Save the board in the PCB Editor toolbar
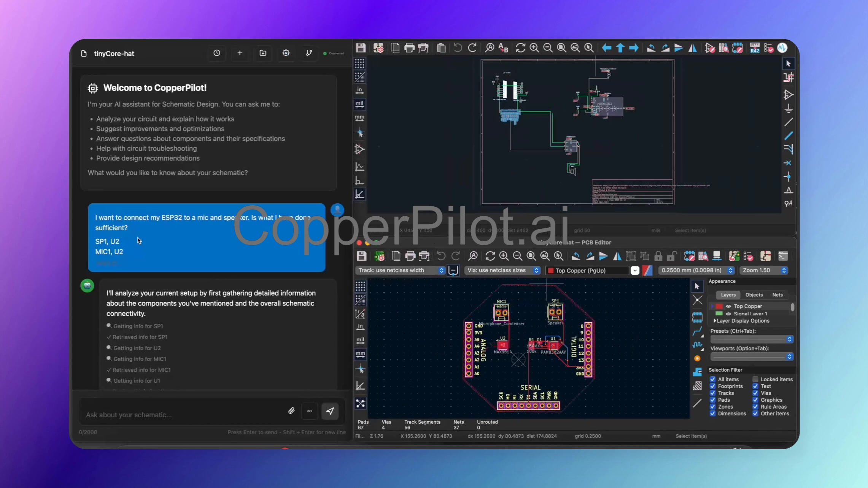 361,256
